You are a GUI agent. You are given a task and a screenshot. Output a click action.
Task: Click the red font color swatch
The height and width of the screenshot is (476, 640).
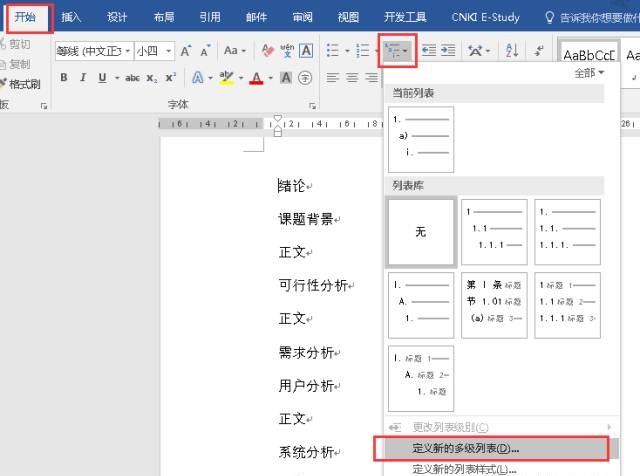[256, 78]
